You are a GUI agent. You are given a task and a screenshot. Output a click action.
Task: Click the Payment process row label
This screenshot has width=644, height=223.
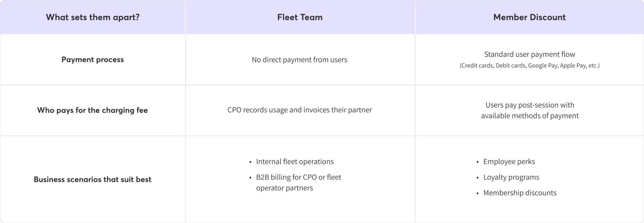click(93, 59)
